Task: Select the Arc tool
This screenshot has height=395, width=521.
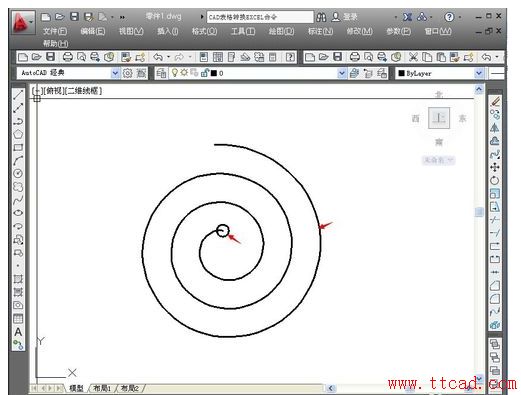Action: pyautogui.click(x=18, y=160)
